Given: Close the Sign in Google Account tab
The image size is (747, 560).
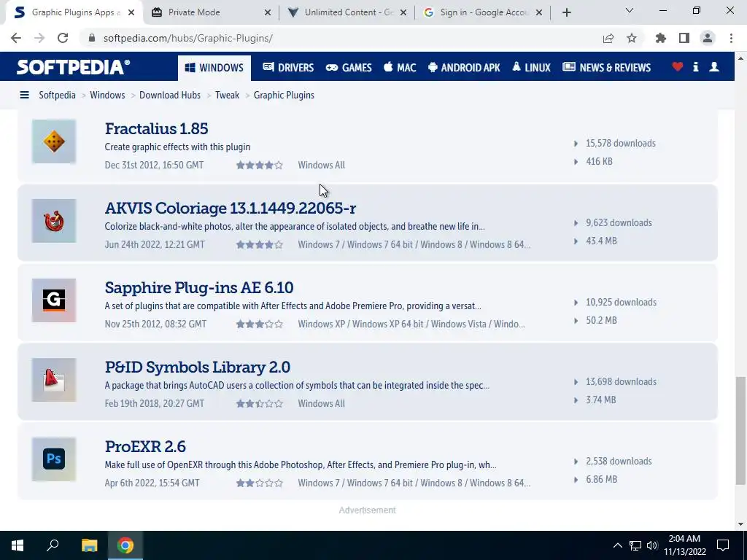Looking at the screenshot, I should coord(539,13).
